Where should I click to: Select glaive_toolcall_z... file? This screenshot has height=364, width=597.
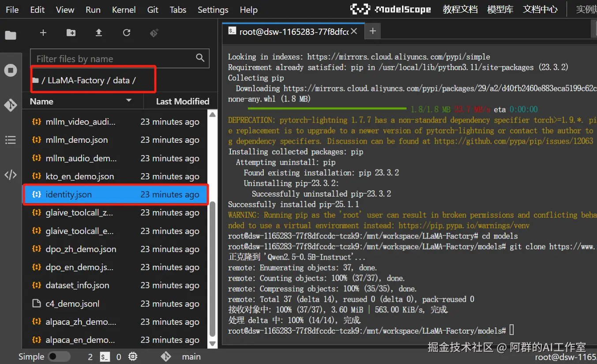[115, 213]
